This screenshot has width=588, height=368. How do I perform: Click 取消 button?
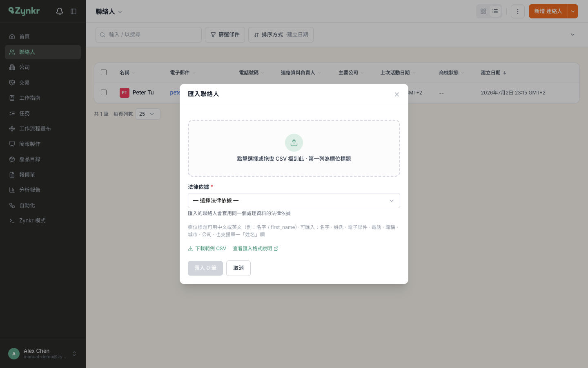[x=238, y=268]
